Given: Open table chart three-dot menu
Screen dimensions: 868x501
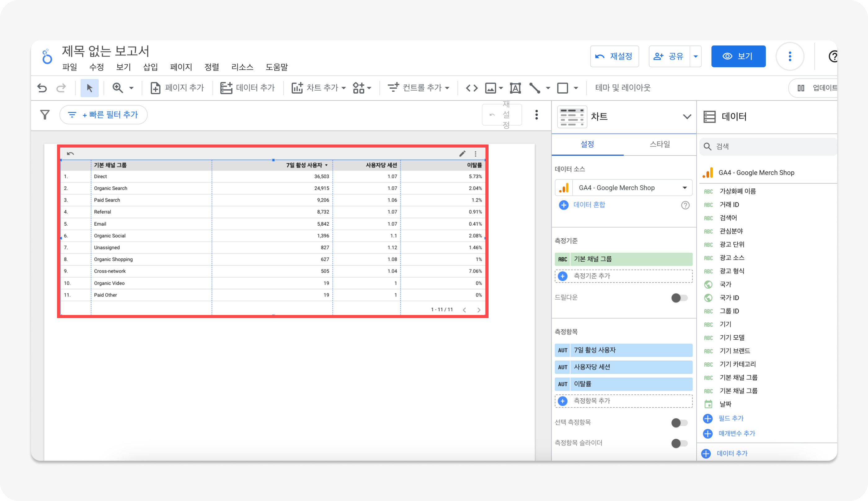Looking at the screenshot, I should pyautogui.click(x=476, y=154).
